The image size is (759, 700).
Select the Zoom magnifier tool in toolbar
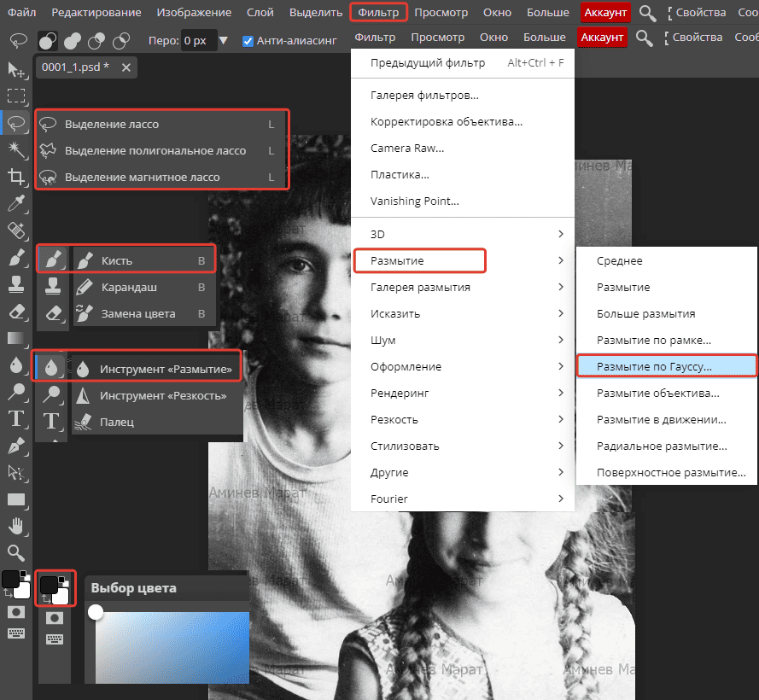[16, 552]
